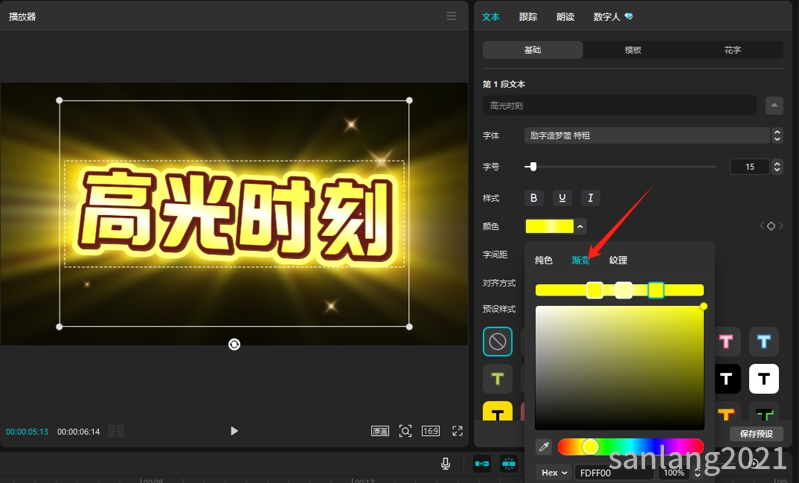799x483 pixels.
Task: Click the microphone record icon
Action: pyautogui.click(x=445, y=464)
